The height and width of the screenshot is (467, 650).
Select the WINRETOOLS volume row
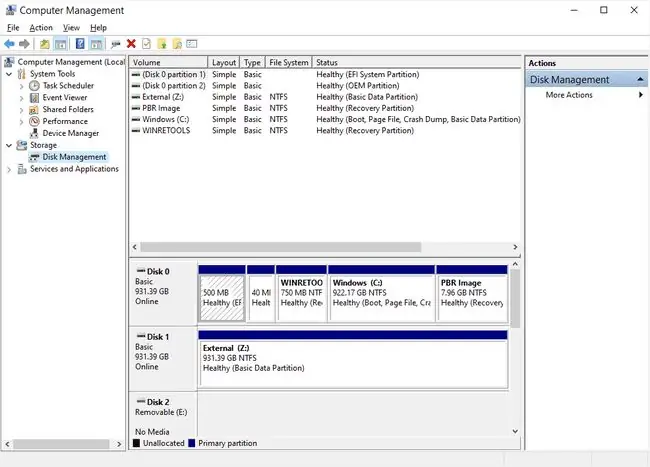tap(325, 131)
